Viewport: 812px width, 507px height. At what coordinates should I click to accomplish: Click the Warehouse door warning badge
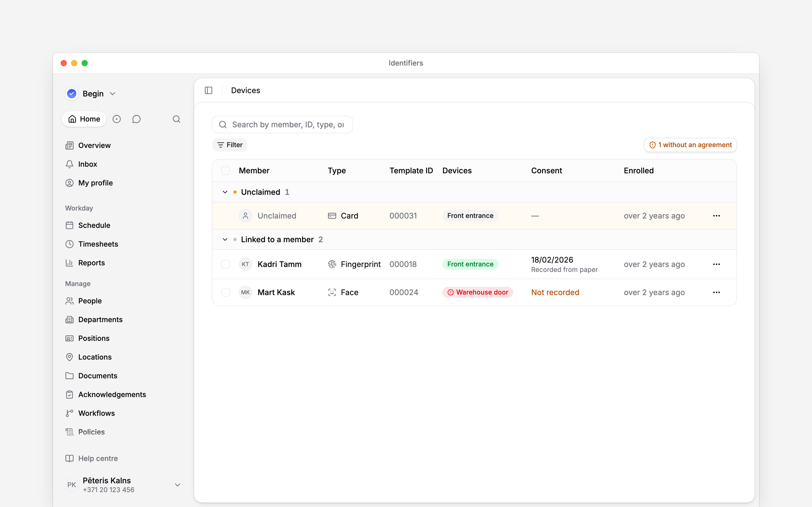point(477,292)
